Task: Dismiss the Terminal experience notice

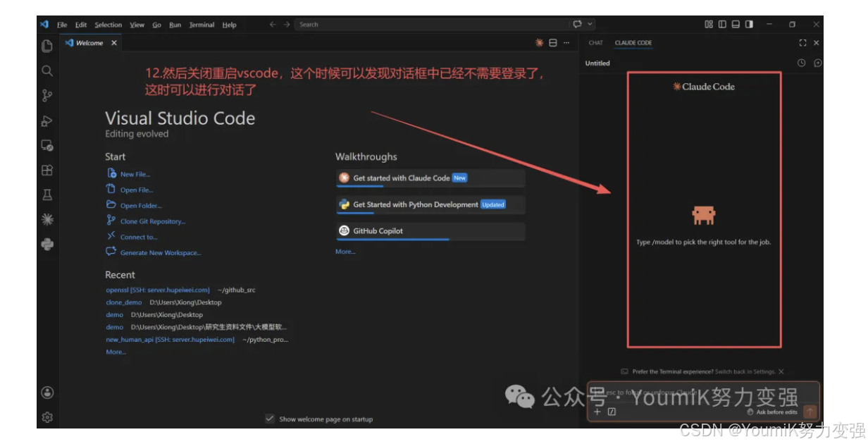Action: pos(781,371)
